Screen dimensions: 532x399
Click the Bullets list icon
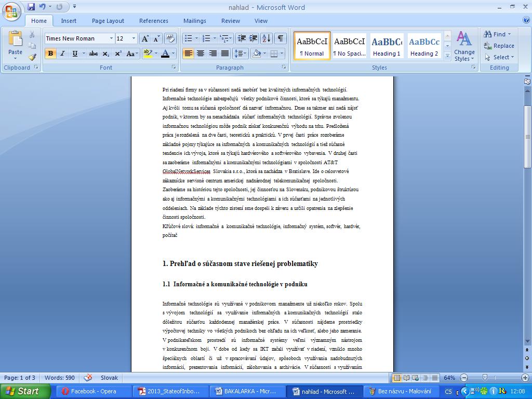coord(188,38)
